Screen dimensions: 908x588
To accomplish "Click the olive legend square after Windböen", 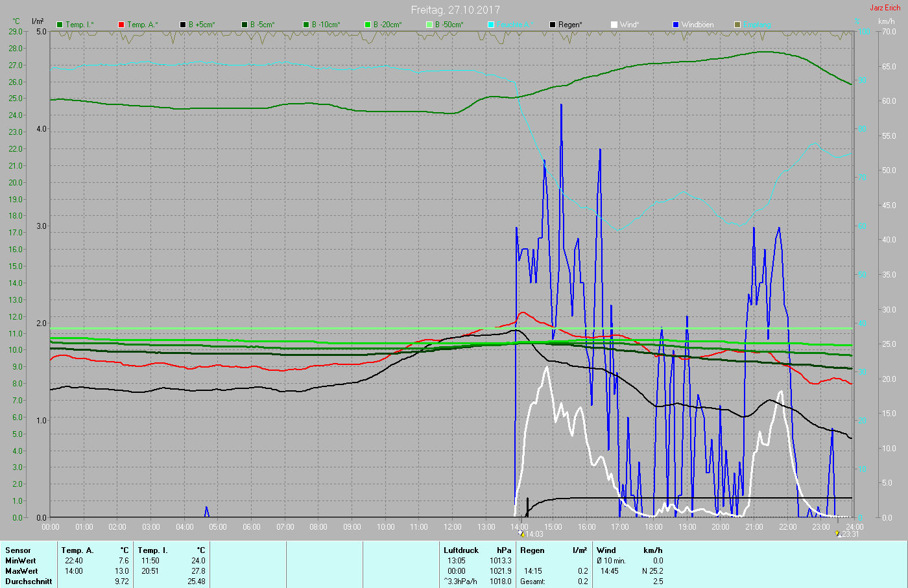I will 737,25.
